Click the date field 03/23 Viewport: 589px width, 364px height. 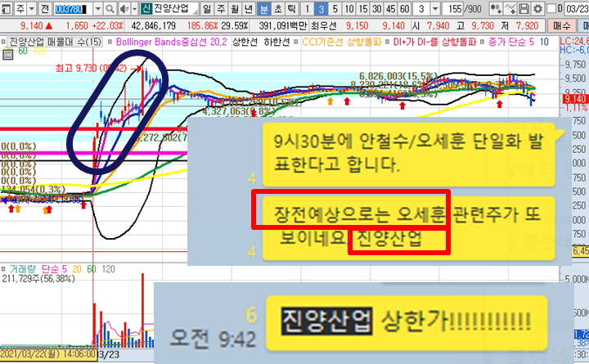point(578,8)
